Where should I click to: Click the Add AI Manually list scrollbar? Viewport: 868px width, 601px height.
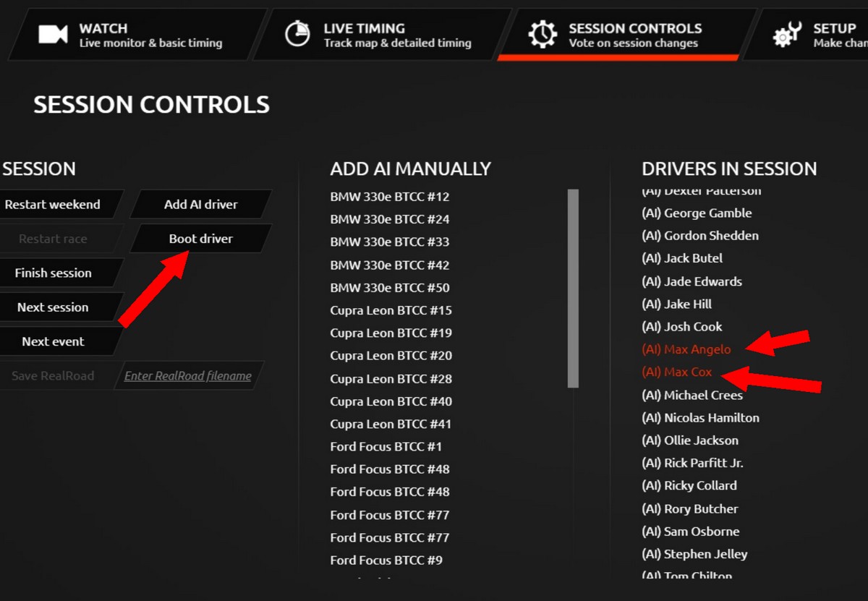[x=573, y=288]
